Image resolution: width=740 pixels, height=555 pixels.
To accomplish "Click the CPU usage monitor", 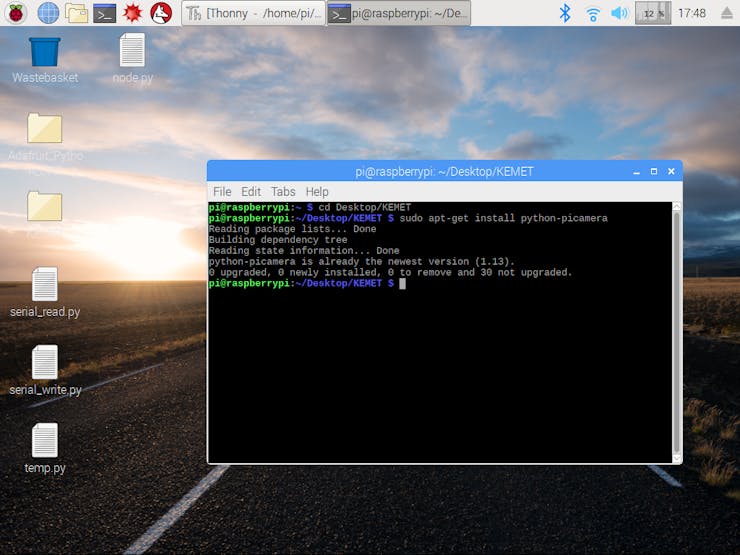I will (x=653, y=13).
